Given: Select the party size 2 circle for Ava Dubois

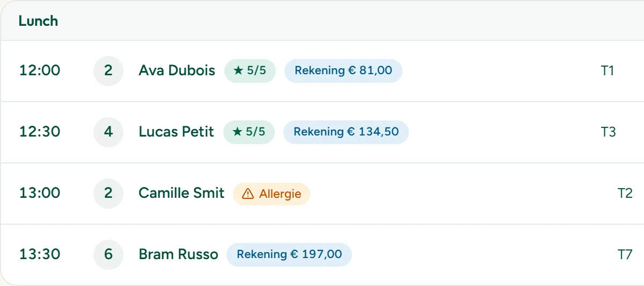Looking at the screenshot, I should point(108,71).
